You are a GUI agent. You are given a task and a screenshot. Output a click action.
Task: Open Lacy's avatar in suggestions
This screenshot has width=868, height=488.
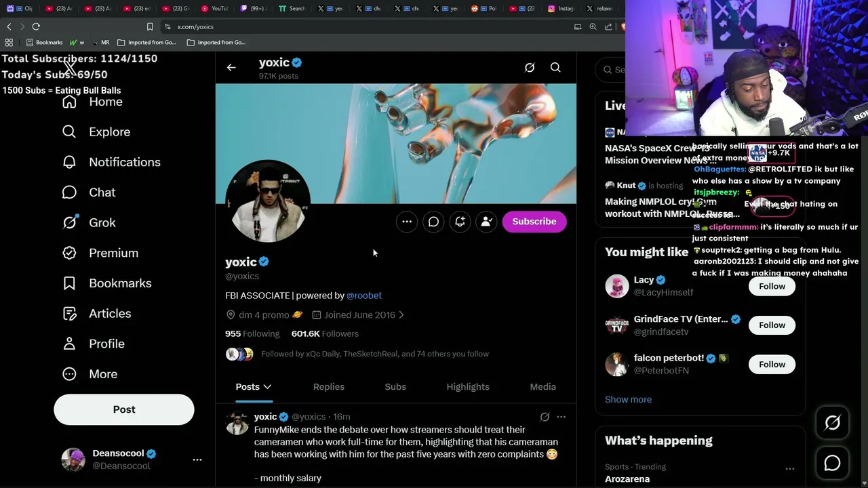coord(617,286)
